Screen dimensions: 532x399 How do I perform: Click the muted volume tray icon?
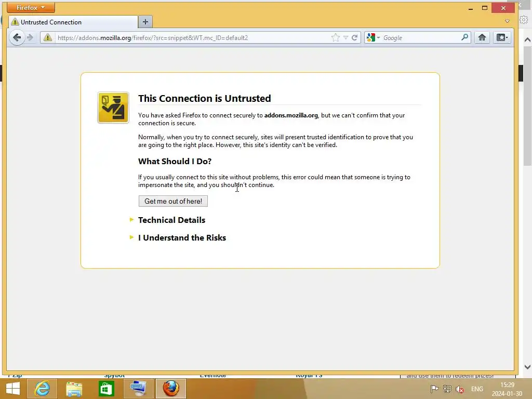pyautogui.click(x=460, y=389)
